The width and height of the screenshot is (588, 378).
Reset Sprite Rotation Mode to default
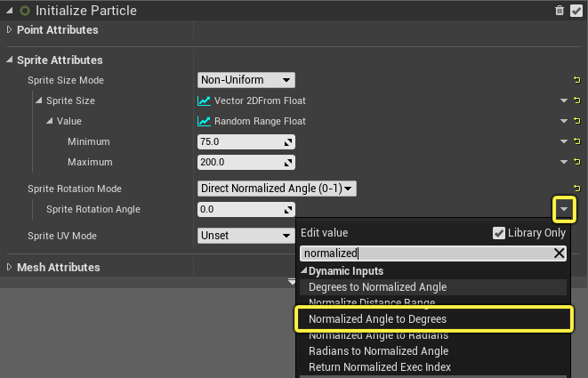(576, 189)
